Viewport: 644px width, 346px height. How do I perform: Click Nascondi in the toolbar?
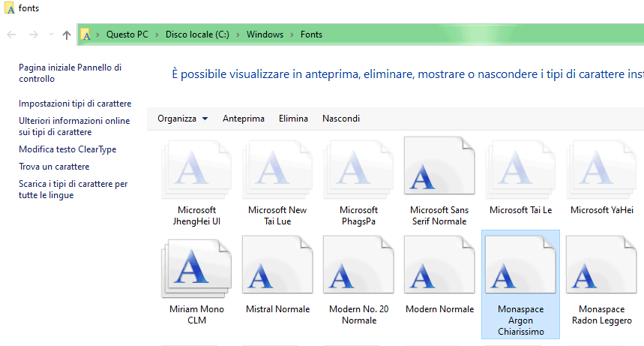(x=341, y=119)
